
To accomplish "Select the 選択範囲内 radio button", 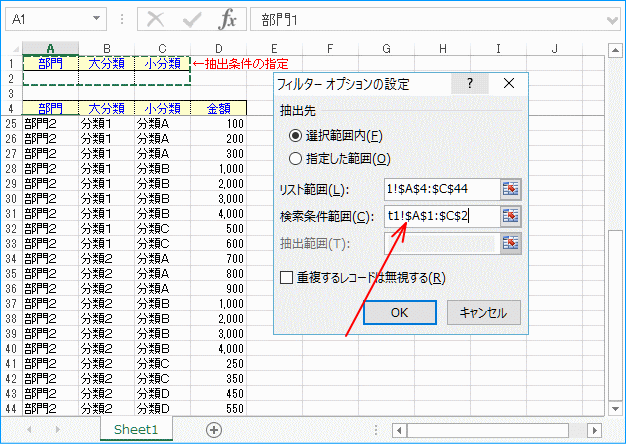I will [x=295, y=135].
